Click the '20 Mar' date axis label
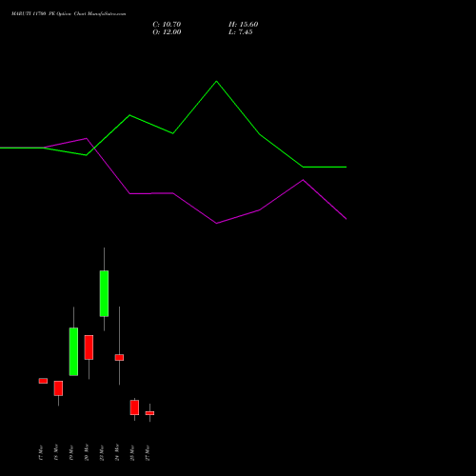Viewport: 476px width, 476px height. (87, 452)
